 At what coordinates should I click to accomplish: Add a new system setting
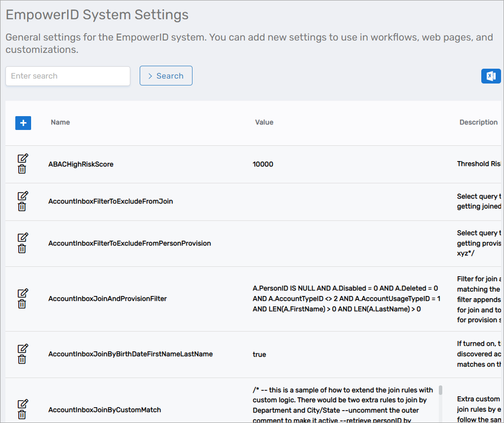pos(23,123)
